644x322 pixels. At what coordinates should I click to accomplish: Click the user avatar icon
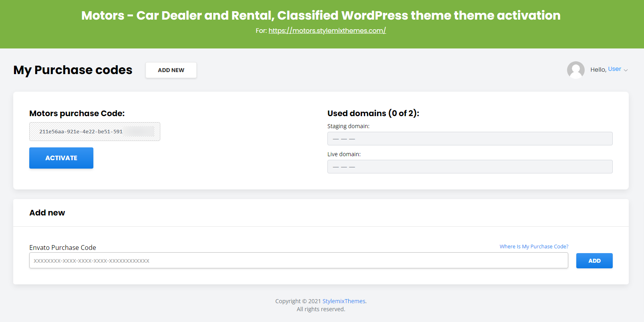(x=575, y=70)
